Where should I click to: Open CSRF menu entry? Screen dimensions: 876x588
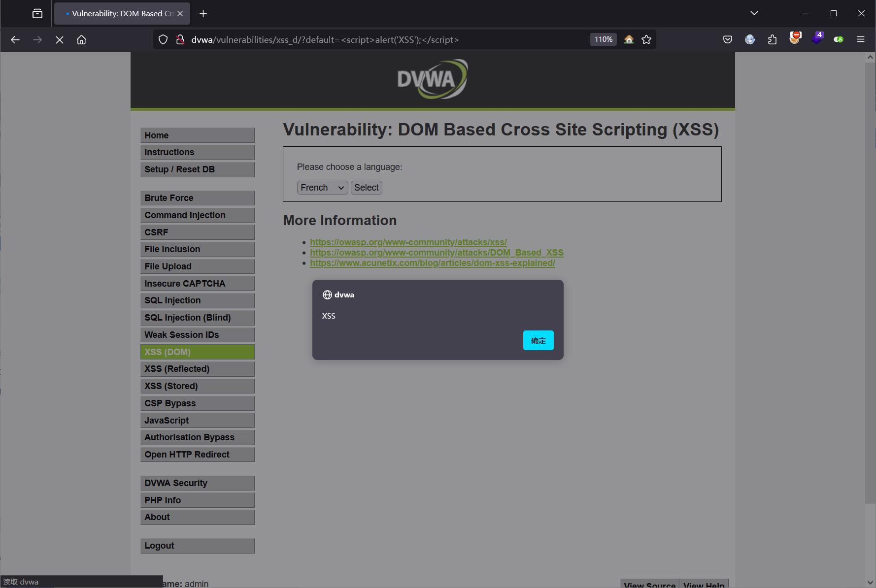[198, 232]
